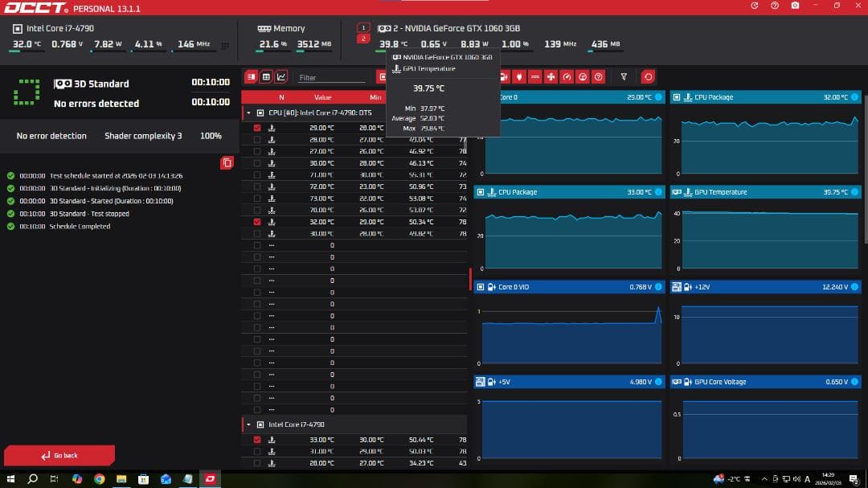Open the funnel filter icon in toolbar

[624, 77]
